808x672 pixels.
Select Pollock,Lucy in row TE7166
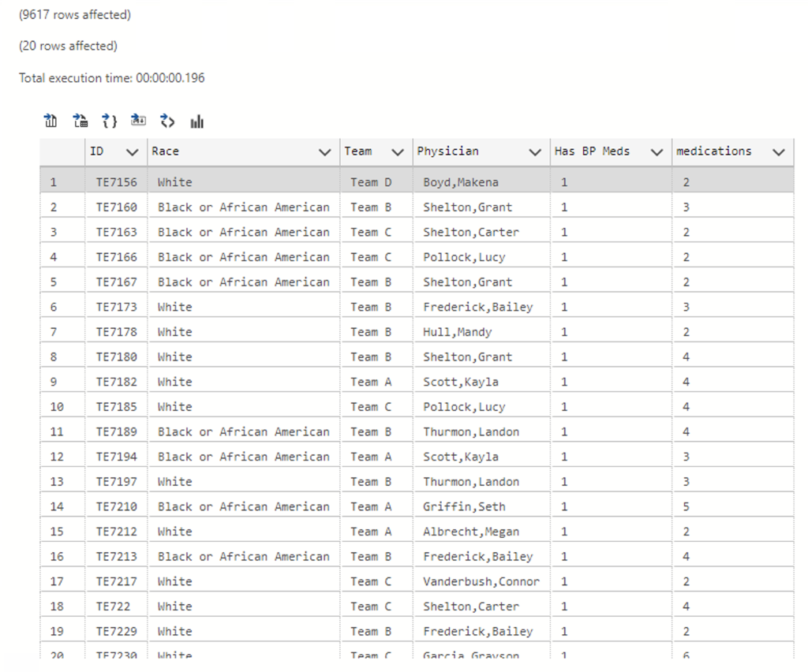[x=481, y=257]
